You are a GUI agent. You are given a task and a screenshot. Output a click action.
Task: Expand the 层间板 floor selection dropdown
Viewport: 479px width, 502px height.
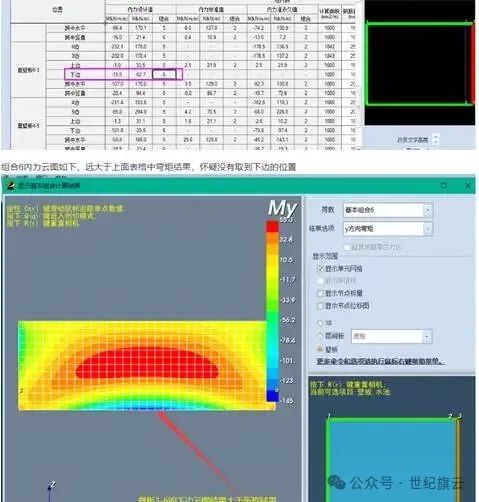click(x=392, y=336)
